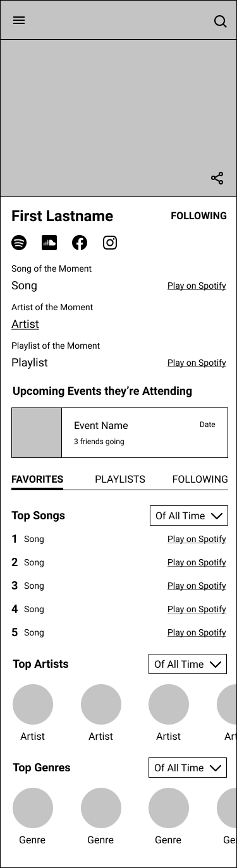Click the share icon on cover image
The height and width of the screenshot is (868, 237).
[217, 178]
